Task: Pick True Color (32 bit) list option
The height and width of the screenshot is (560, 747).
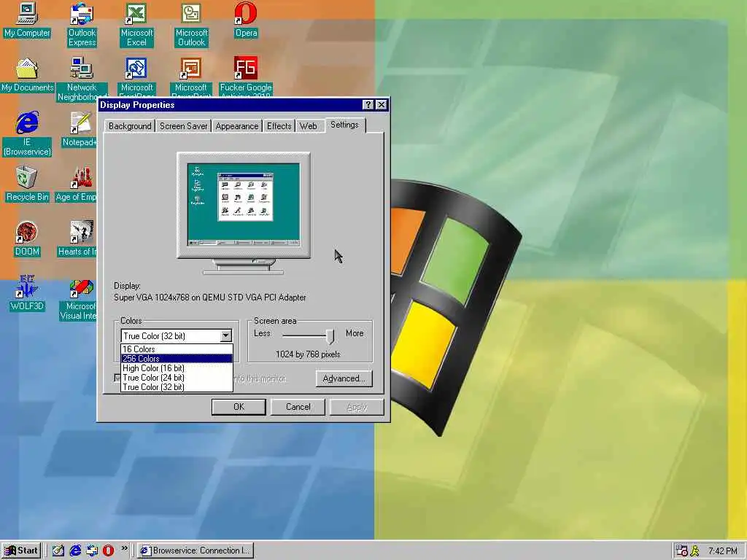Action: point(177,387)
